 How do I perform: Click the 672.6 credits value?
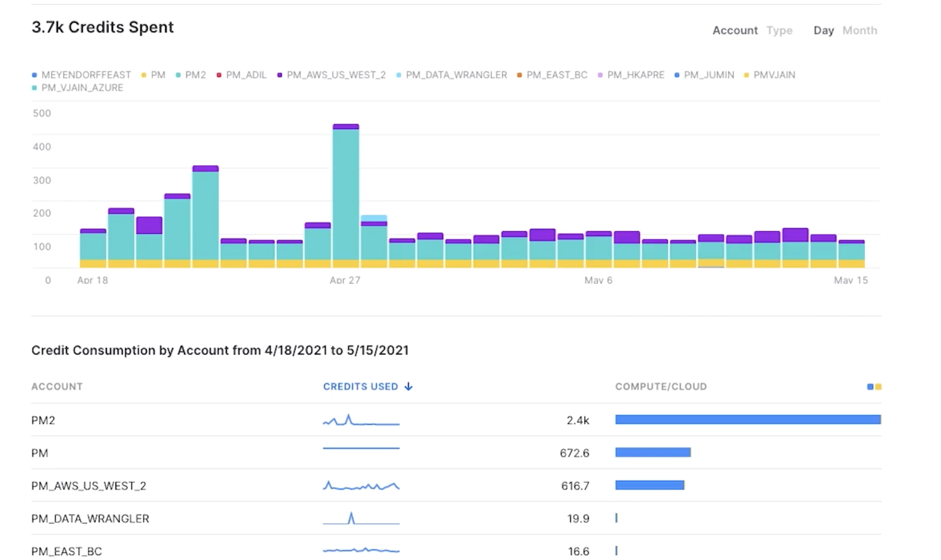click(x=574, y=453)
